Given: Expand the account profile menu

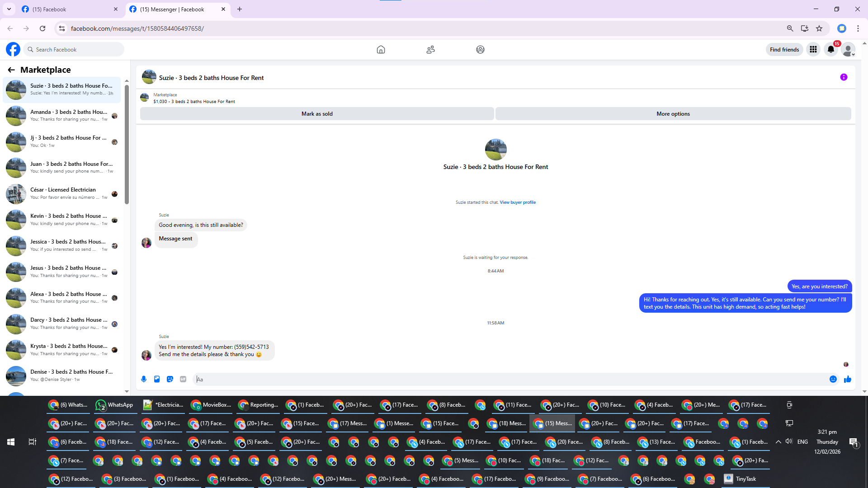Looking at the screenshot, I should [x=849, y=50].
